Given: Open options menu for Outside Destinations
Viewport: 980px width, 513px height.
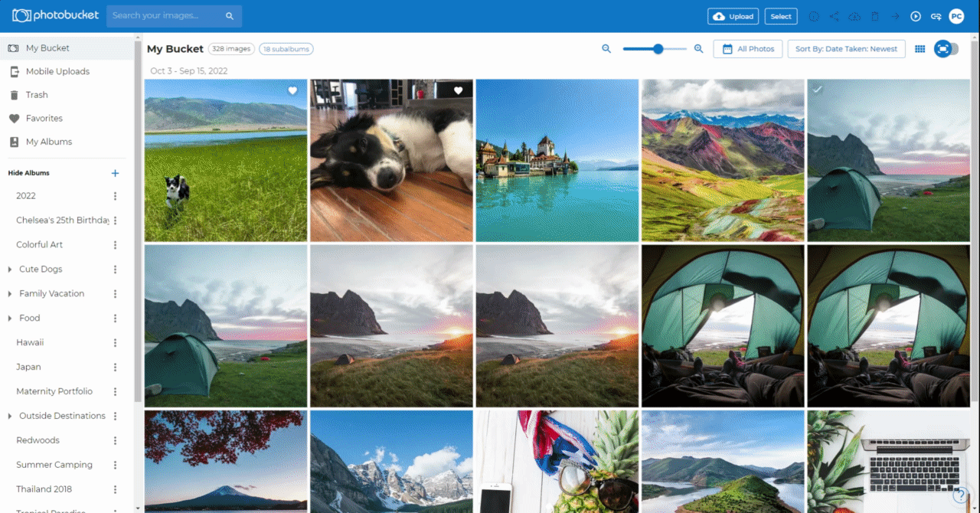Looking at the screenshot, I should click(116, 417).
